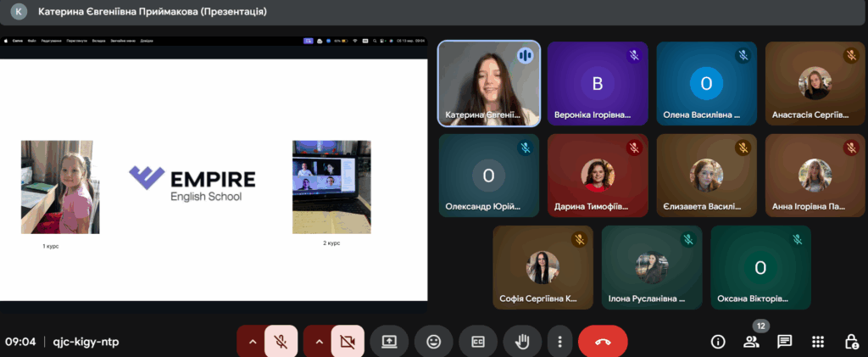The image size is (868, 357).
Task: Start presenting your screen
Action: coord(389,341)
